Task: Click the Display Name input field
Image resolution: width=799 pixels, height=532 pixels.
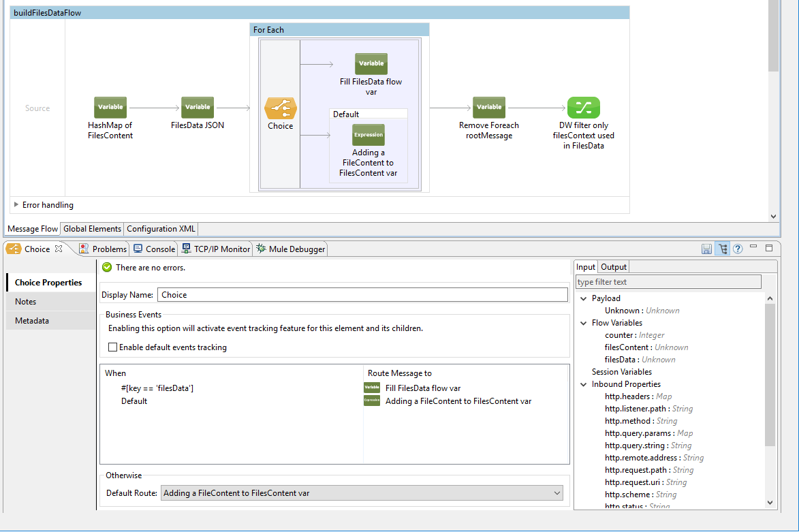Action: pos(362,295)
